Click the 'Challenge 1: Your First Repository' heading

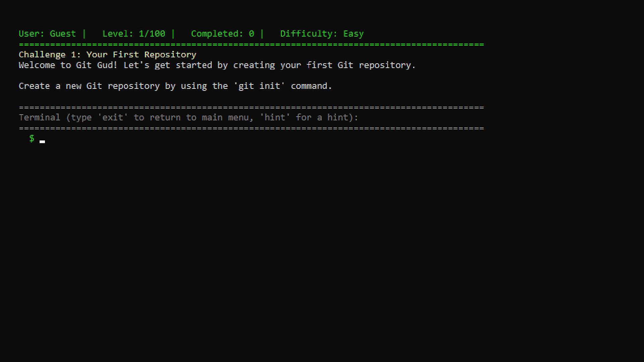click(x=107, y=55)
